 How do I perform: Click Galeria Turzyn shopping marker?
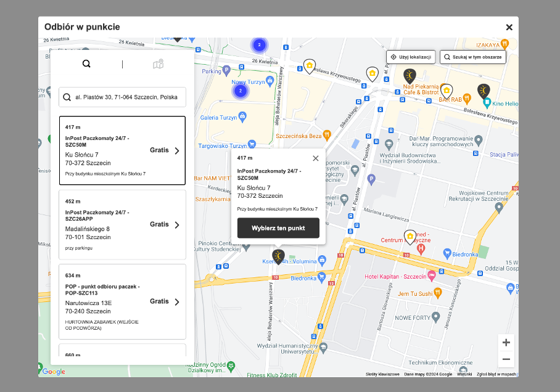[242, 116]
